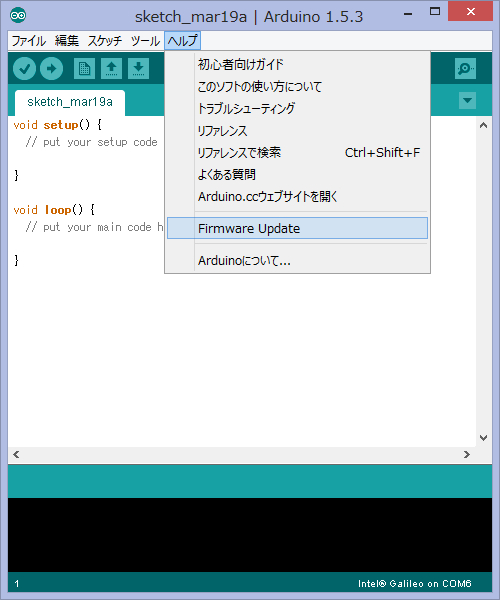Click 'Intel® Galileo on COM6' status text
500x600 pixels.
pos(415,584)
